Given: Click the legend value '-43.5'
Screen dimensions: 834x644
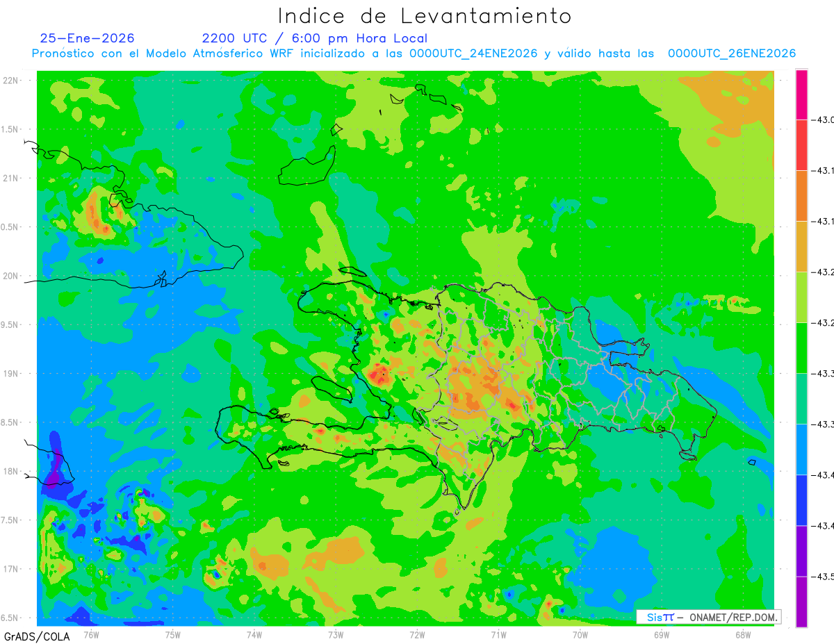Looking at the screenshot, I should tap(823, 577).
